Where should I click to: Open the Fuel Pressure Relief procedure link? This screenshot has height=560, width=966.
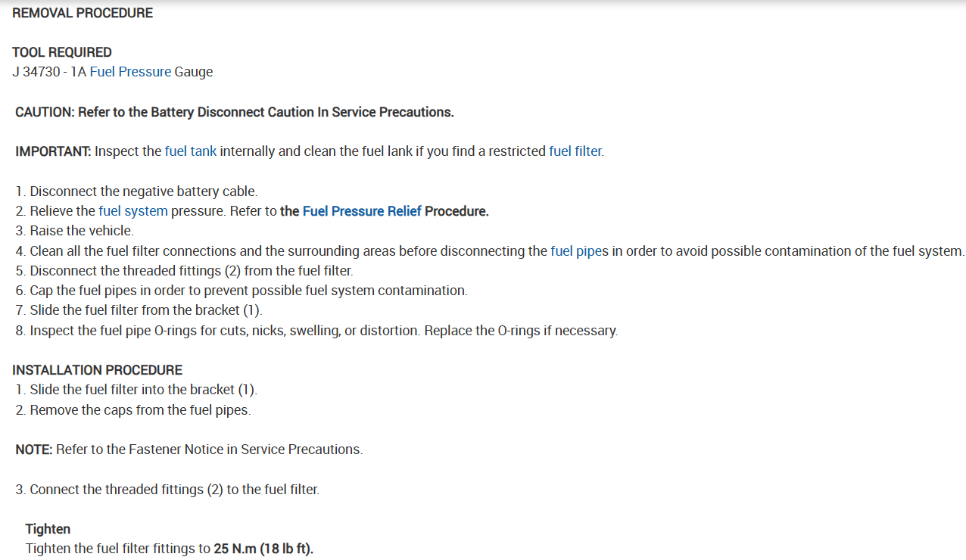[362, 211]
